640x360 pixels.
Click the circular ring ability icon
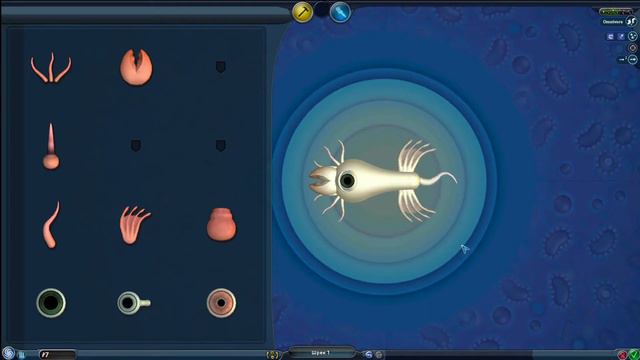pyautogui.click(x=633, y=48)
